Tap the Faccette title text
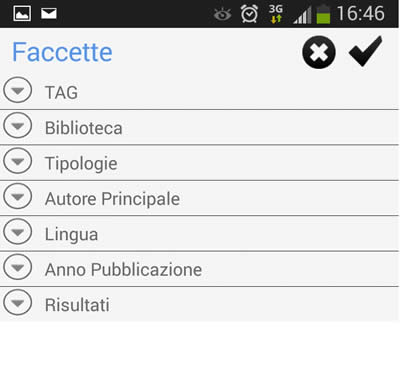Screen dimensions: 400x365 (62, 52)
